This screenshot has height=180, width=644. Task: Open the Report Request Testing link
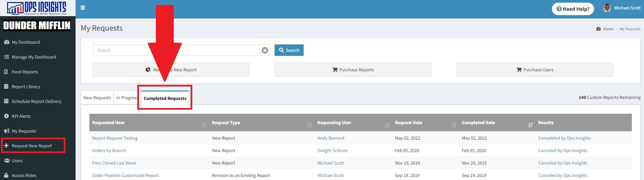tap(115, 138)
